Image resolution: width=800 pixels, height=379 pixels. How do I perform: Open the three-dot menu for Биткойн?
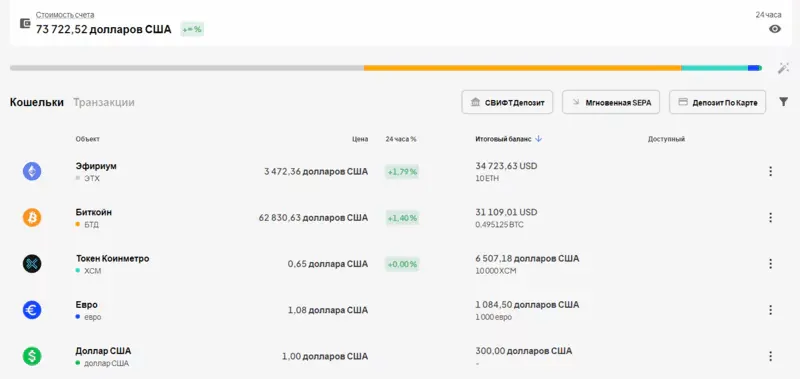tap(770, 218)
